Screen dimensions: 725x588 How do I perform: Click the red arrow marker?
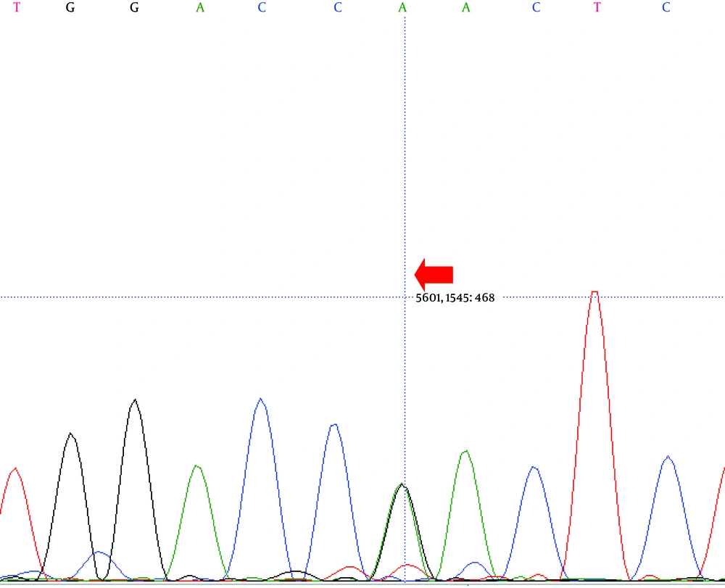434,273
